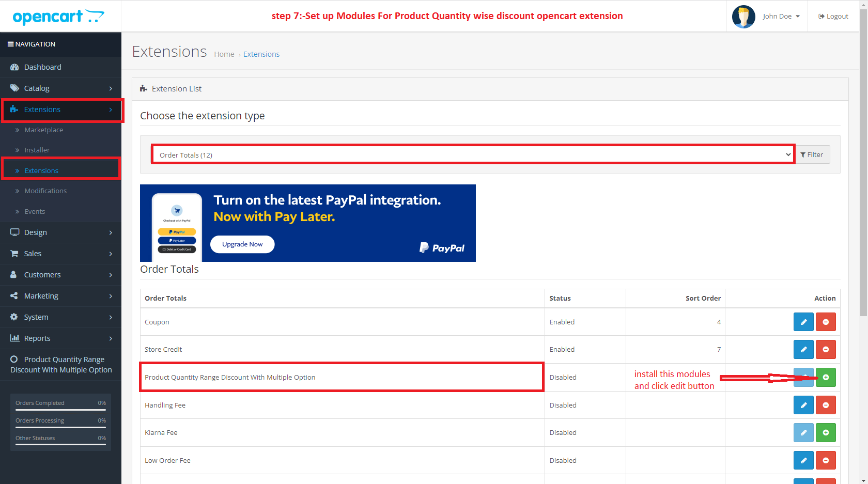Click the John Doe avatar image
Viewport: 868px width, 484px height.
click(x=743, y=16)
